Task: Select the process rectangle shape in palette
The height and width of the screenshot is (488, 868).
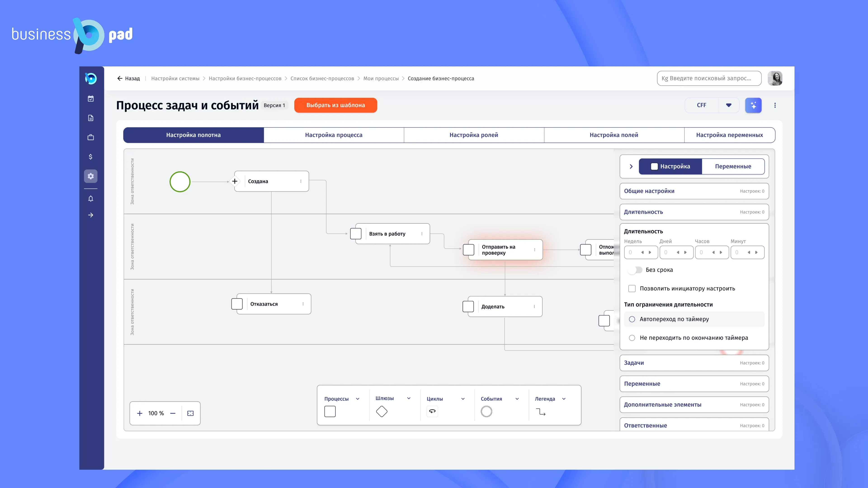Action: coord(330,412)
